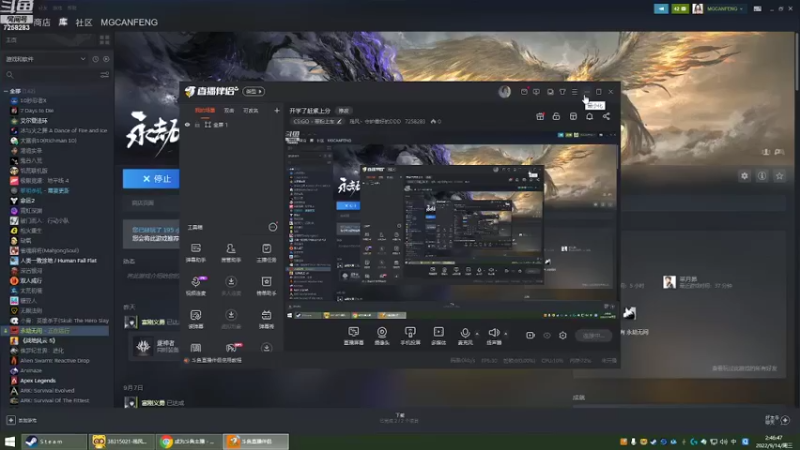Favorite the game with the star icon
The image size is (800, 450).
(x=779, y=176)
